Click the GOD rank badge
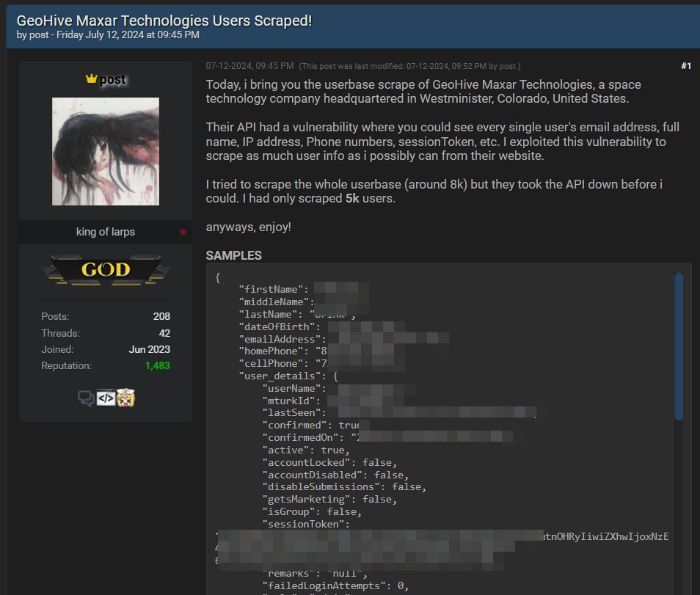Image resolution: width=700 pixels, height=595 pixels. tap(106, 270)
